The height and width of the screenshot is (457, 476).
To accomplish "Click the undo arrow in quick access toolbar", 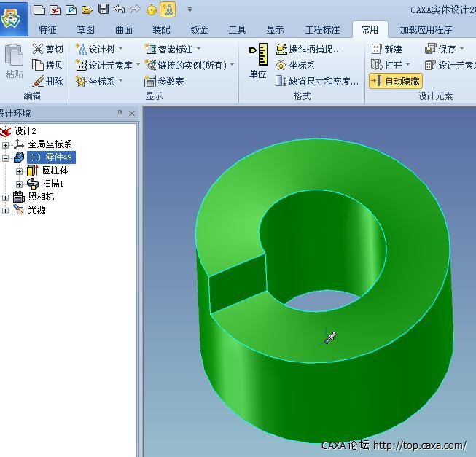I will [119, 9].
